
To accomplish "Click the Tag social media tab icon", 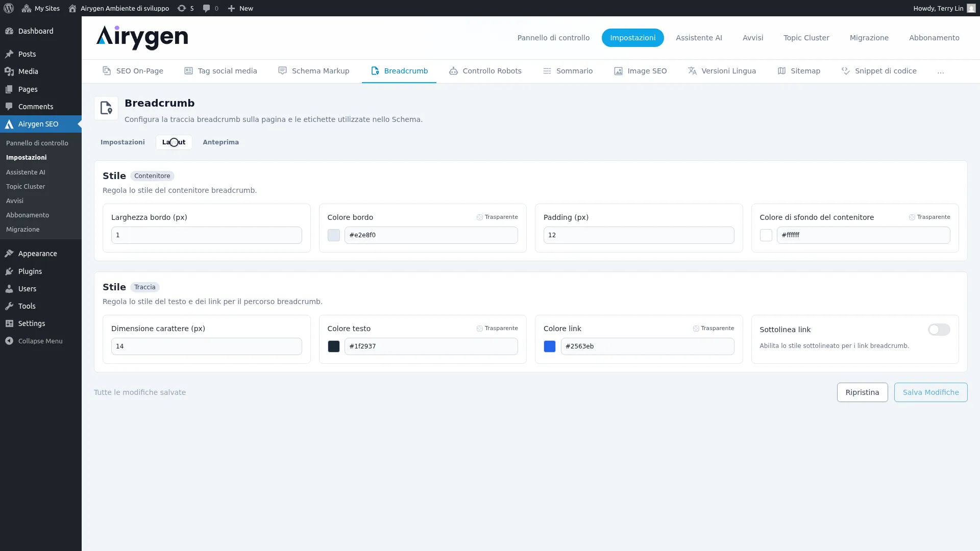I will (x=188, y=71).
